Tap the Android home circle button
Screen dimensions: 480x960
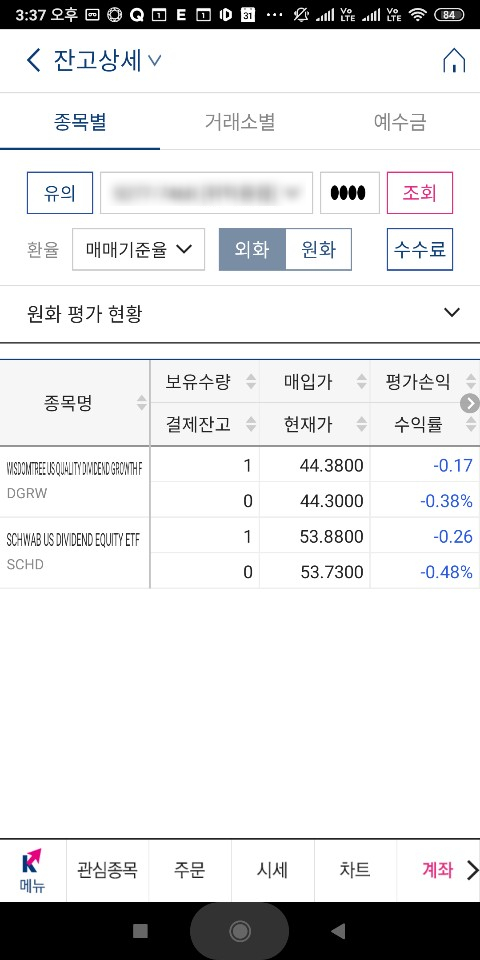(x=239, y=931)
